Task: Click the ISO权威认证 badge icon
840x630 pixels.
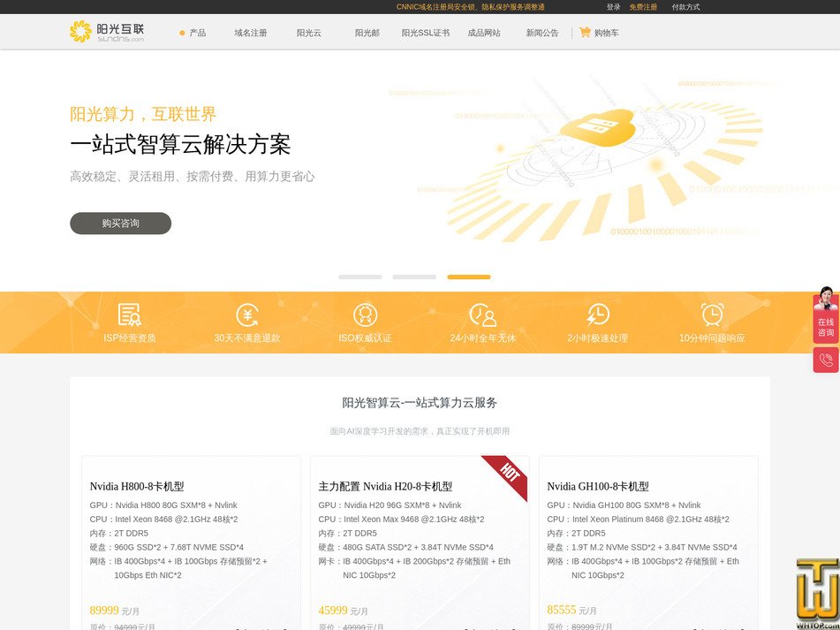Action: (366, 315)
